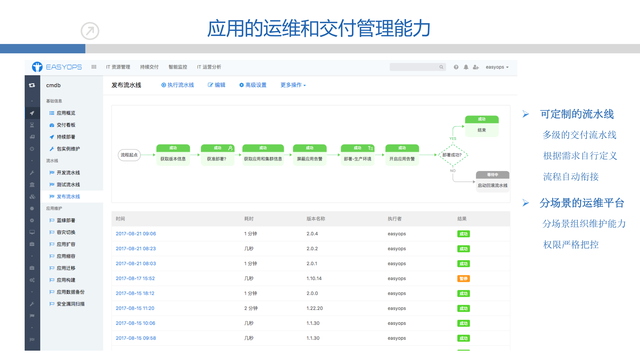Click orange status badge for version 1.10.14
Screen dimensions: 640x360
[x=463, y=278]
